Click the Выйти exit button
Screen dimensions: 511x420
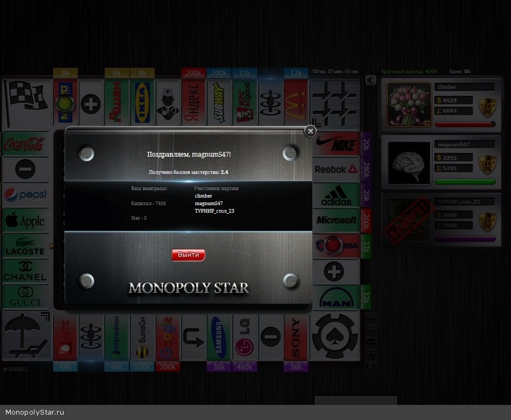pos(188,255)
